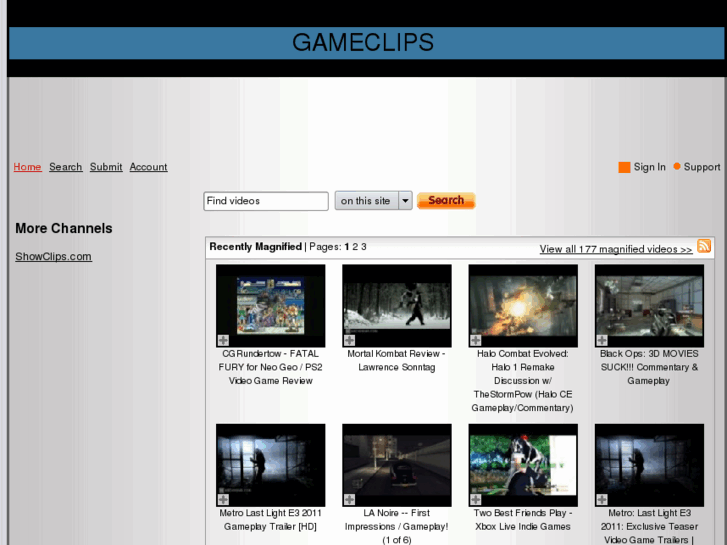The image size is (727, 545).
Task: Click 'Black Ops: 3D MOVIES SUCK!!!' title
Action: pyautogui.click(x=649, y=367)
